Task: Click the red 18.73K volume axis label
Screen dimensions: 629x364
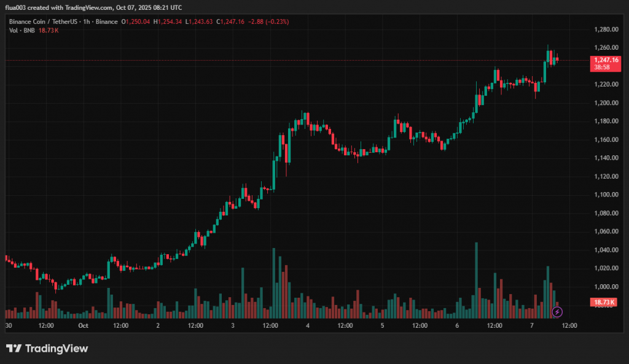Action: click(x=604, y=302)
